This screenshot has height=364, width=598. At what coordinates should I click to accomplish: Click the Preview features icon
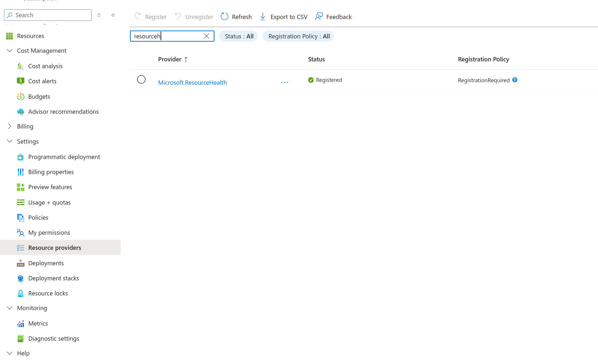pos(20,187)
